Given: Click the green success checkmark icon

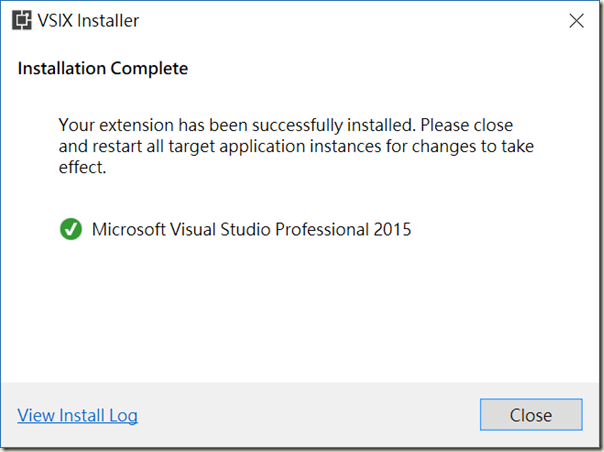Looking at the screenshot, I should point(70,230).
